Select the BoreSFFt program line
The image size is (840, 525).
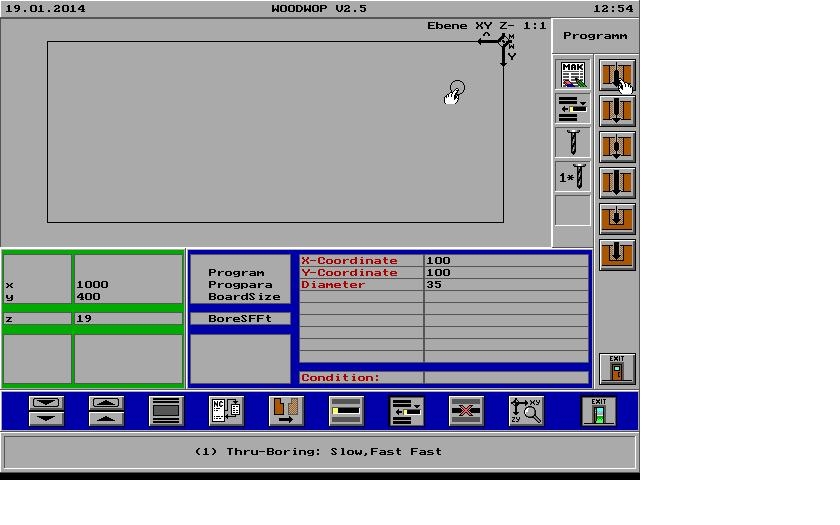click(240, 319)
